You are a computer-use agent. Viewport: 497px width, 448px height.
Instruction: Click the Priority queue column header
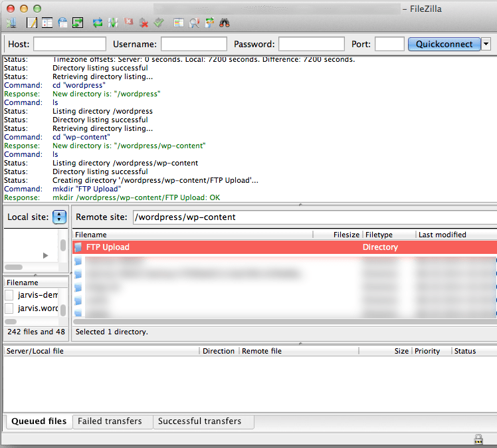coord(432,351)
